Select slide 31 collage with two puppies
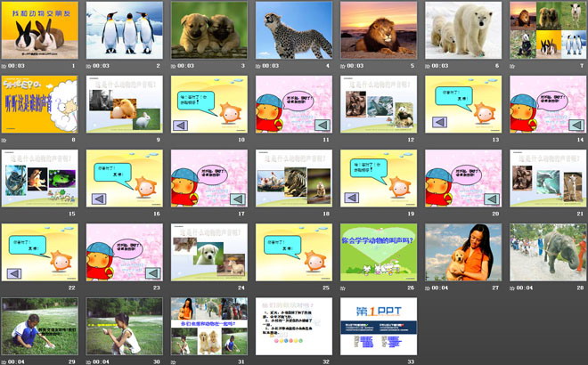588x365 pixels. tap(209, 327)
